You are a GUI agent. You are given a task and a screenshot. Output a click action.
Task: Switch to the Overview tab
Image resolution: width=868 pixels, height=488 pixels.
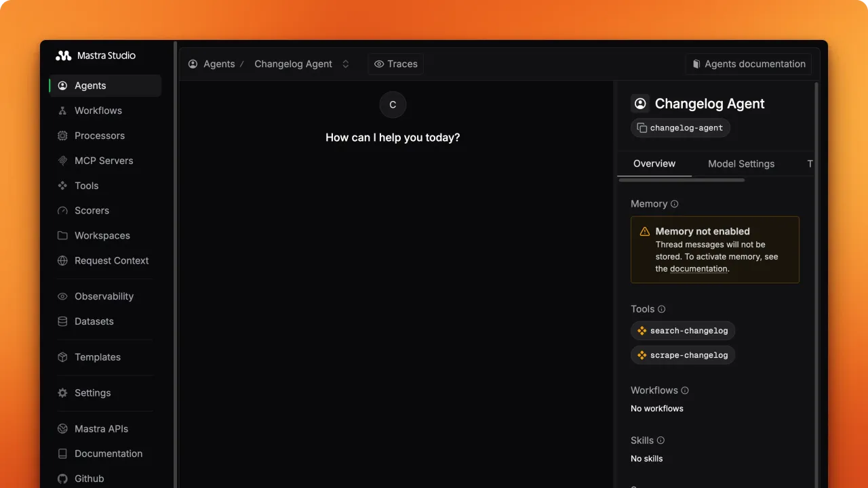click(654, 163)
